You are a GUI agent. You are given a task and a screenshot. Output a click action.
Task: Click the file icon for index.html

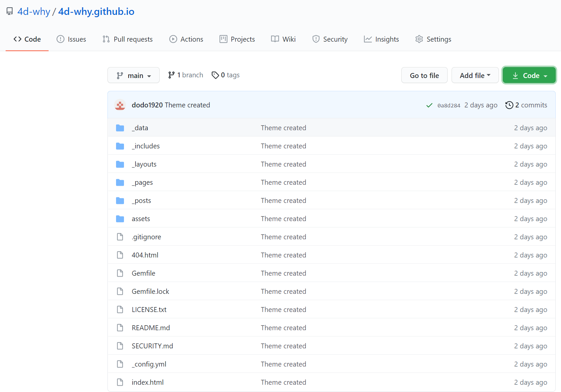tap(120, 382)
